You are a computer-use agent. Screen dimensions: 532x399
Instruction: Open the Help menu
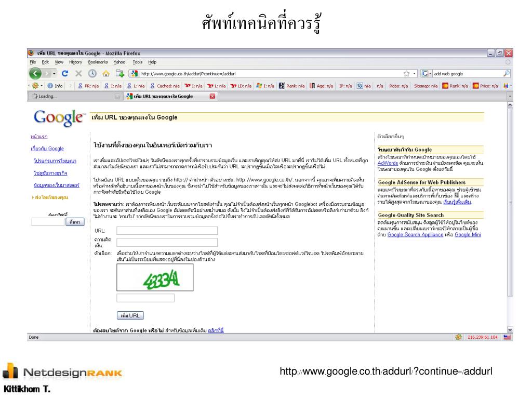point(152,62)
